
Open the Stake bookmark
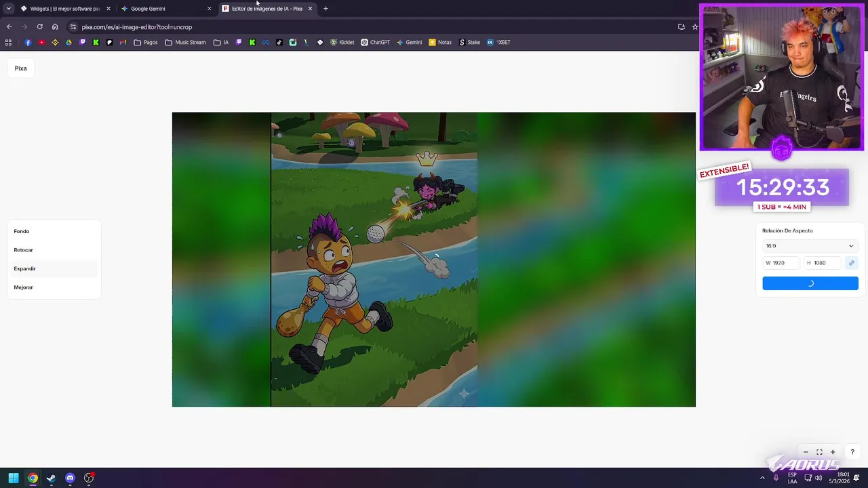469,42
